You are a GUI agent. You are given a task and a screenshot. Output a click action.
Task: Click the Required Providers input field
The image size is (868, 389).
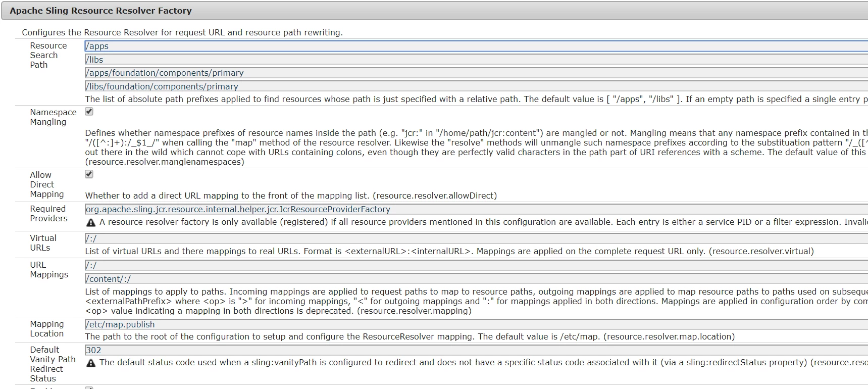(x=476, y=209)
